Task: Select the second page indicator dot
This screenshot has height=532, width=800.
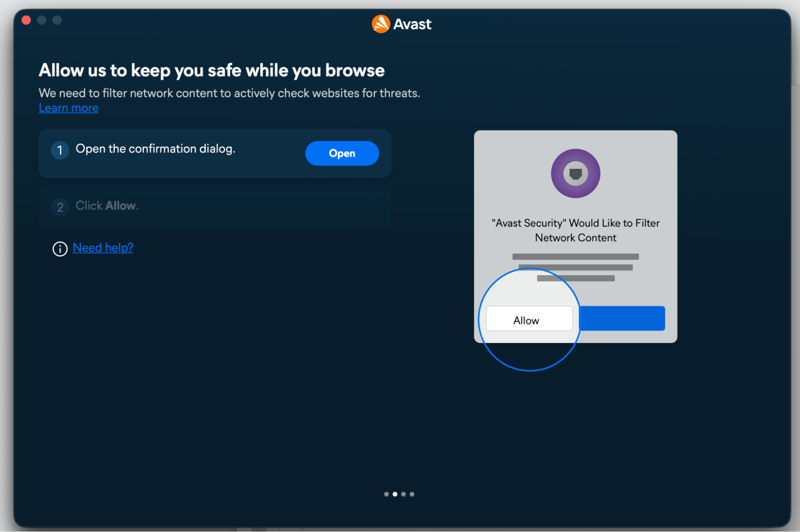Action: coord(395,494)
